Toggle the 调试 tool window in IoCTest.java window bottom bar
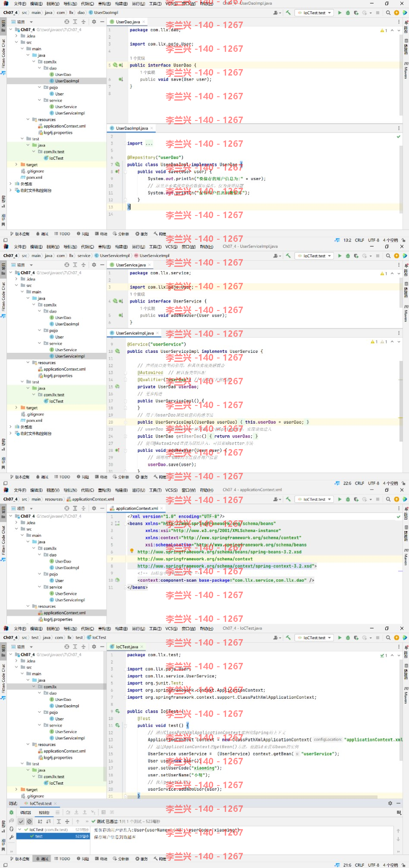The image size is (409, 868). pos(42,859)
